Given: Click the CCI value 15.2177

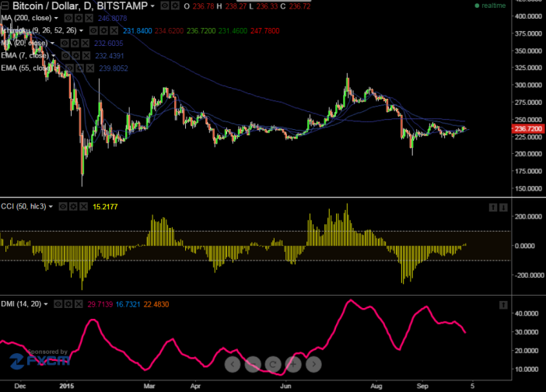Looking at the screenshot, I should pyautogui.click(x=105, y=207).
